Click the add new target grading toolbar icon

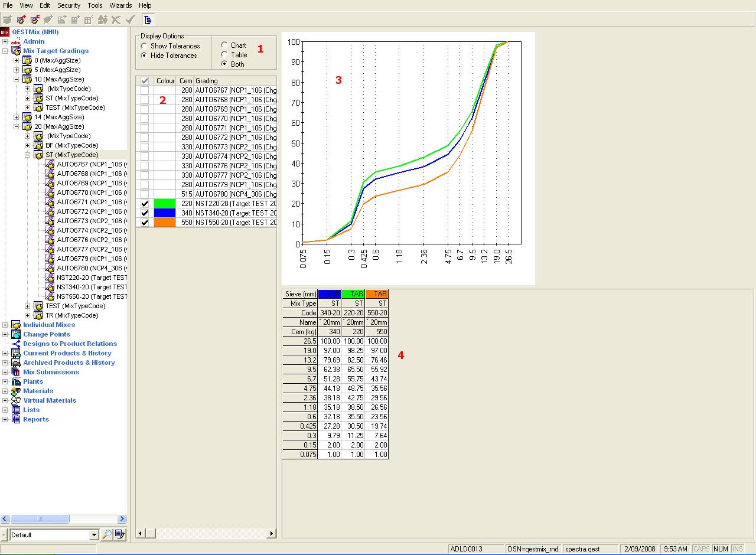click(21, 19)
